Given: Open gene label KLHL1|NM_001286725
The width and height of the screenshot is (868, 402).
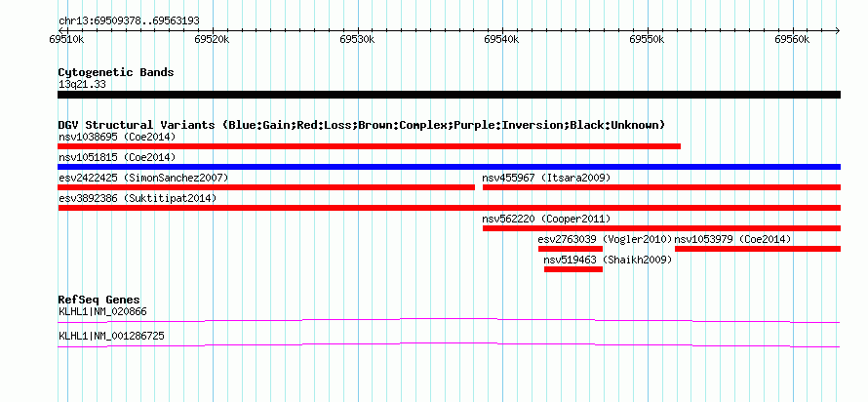Looking at the screenshot, I should tap(111, 336).
